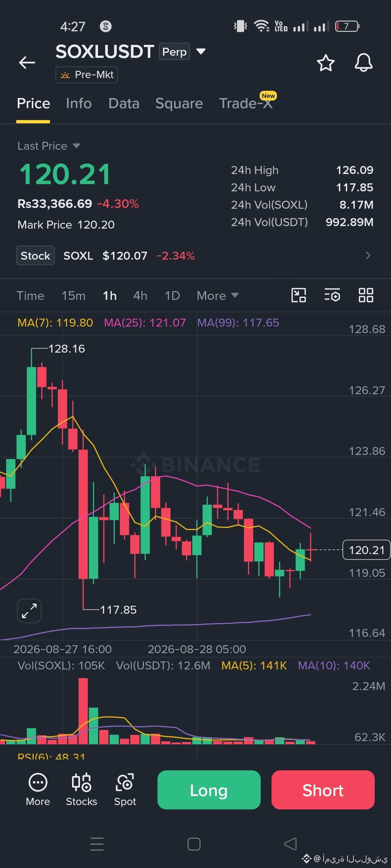Add SOXLUSDT to favorites with the star icon
This screenshot has height=868, width=391.
(x=325, y=63)
